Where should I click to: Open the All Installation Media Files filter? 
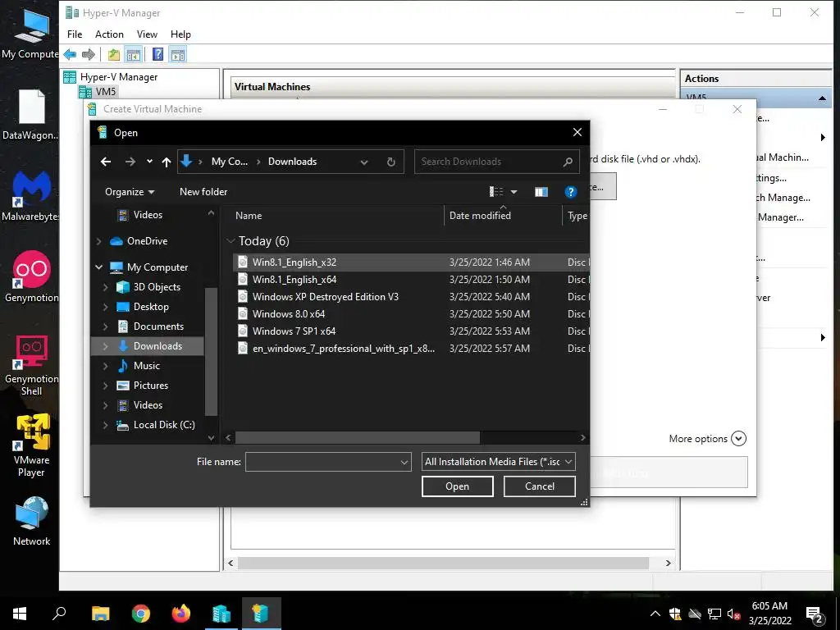[498, 462]
